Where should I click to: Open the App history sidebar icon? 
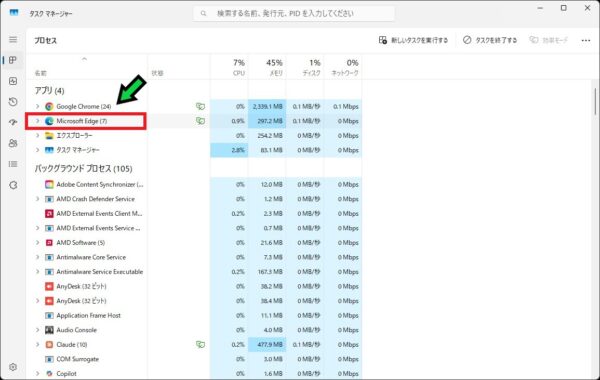13,102
